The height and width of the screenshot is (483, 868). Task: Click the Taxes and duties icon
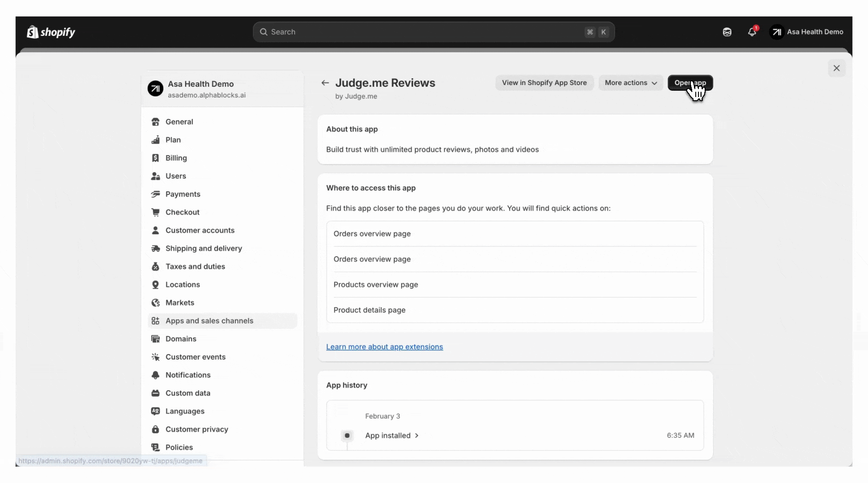point(155,267)
